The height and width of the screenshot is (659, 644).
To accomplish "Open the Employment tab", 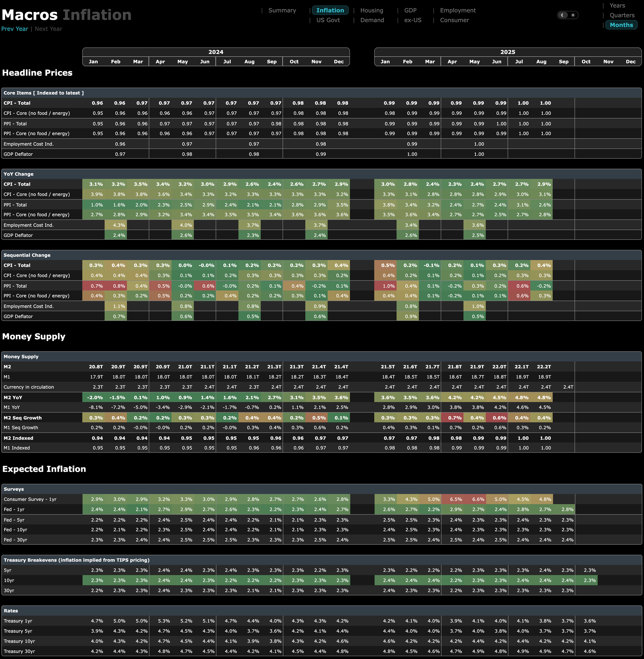I will [457, 10].
